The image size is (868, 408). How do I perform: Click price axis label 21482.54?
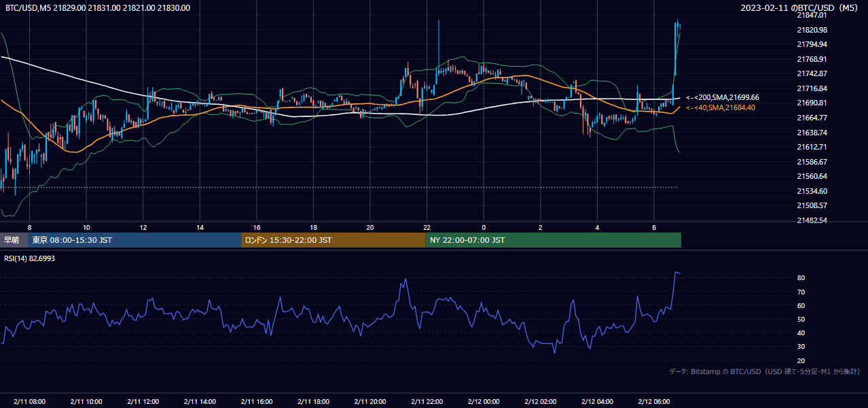point(812,220)
